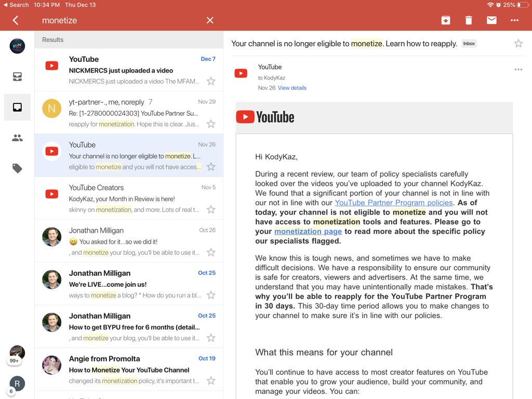532x399 pixels.
Task: Select Angie from Promolta's avatar photo
Action: [51, 365]
